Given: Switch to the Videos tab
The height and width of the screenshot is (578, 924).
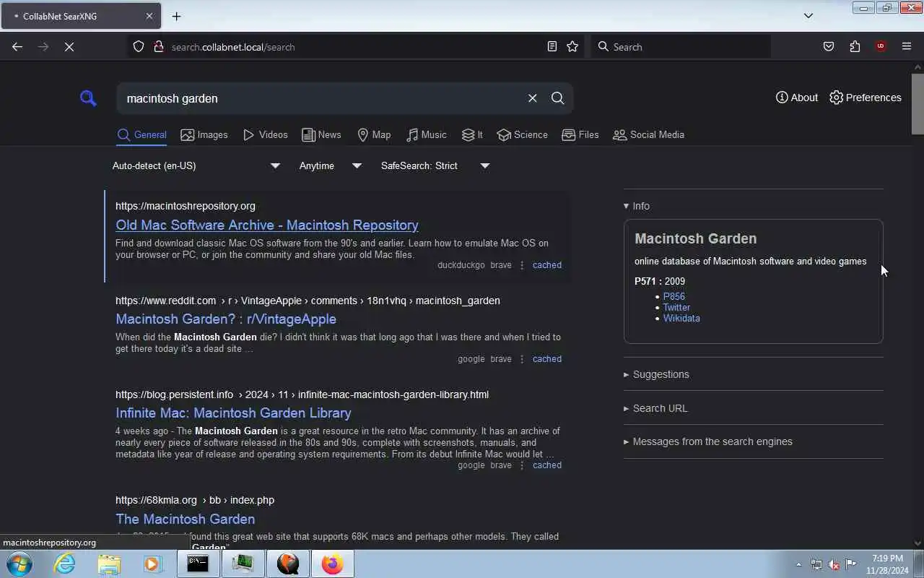Looking at the screenshot, I should [x=265, y=135].
